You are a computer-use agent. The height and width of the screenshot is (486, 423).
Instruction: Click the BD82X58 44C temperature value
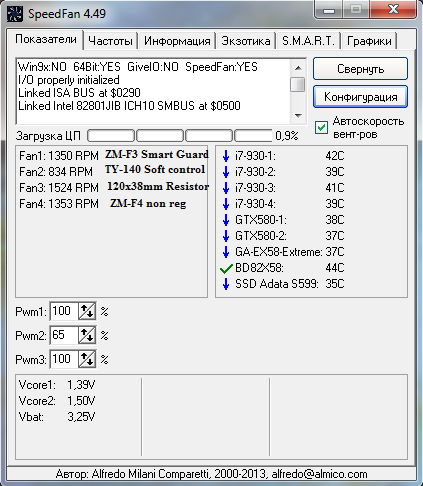pos(335,268)
